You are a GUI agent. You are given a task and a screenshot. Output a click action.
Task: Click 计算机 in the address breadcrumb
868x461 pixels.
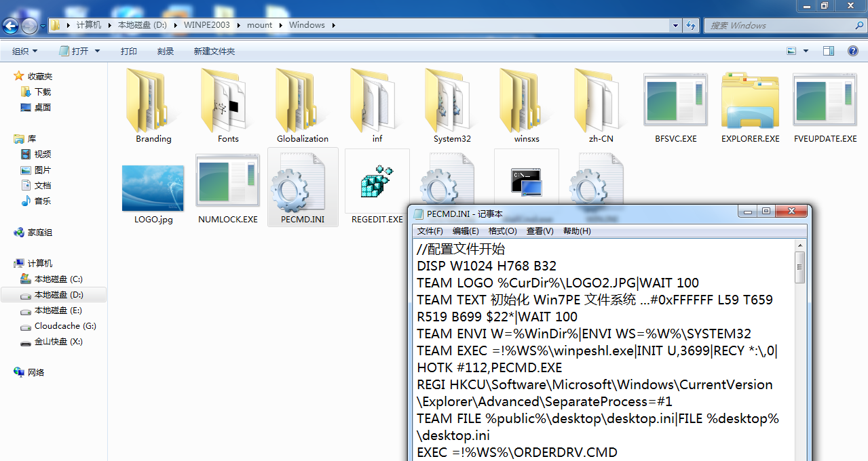(89, 25)
